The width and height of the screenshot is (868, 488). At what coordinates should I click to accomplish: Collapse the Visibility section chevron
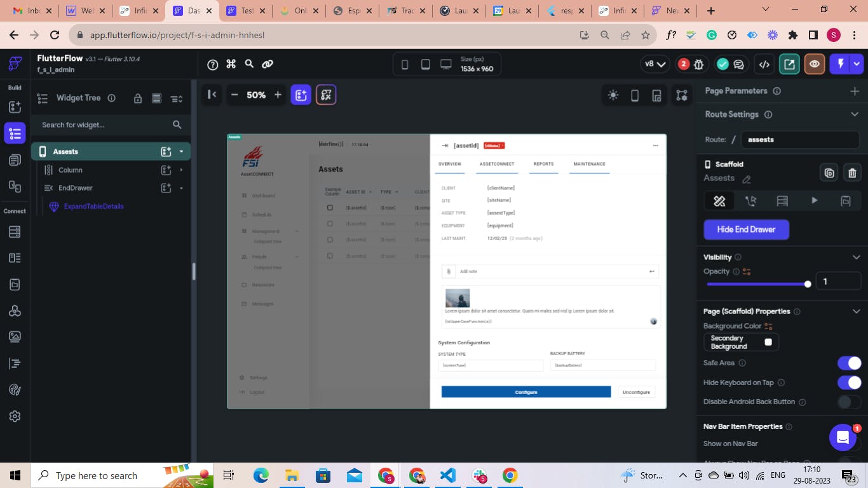pyautogui.click(x=856, y=257)
